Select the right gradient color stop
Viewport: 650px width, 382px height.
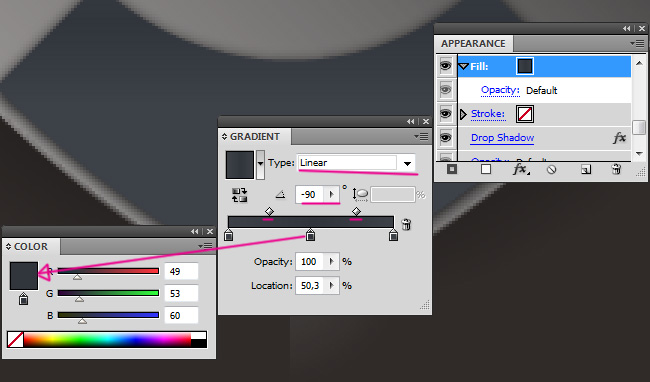point(393,235)
